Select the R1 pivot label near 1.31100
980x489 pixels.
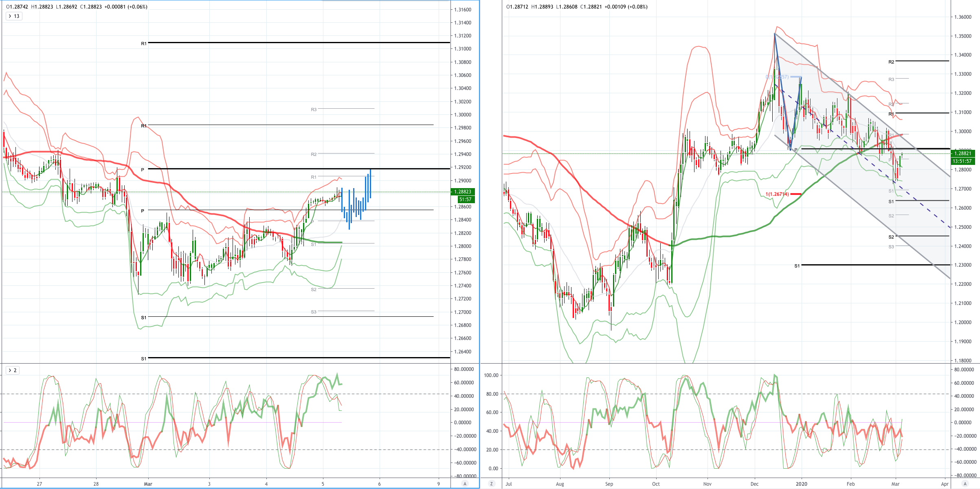(x=144, y=44)
